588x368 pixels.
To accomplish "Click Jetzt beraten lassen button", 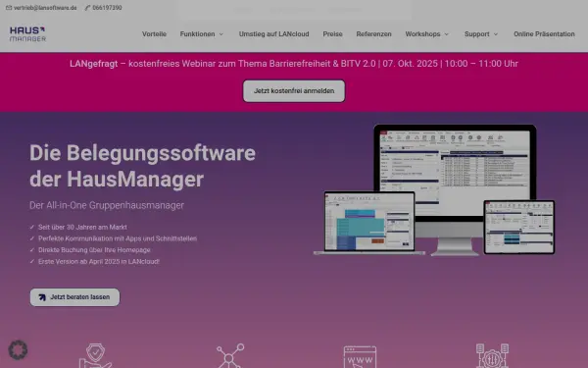I will click(75, 297).
